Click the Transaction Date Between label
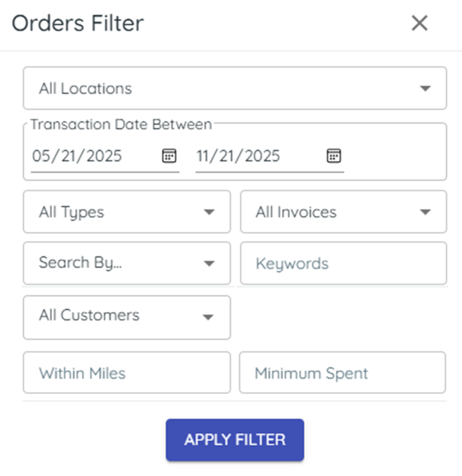Image resolution: width=462 pixels, height=476 pixels. pyautogui.click(x=121, y=124)
